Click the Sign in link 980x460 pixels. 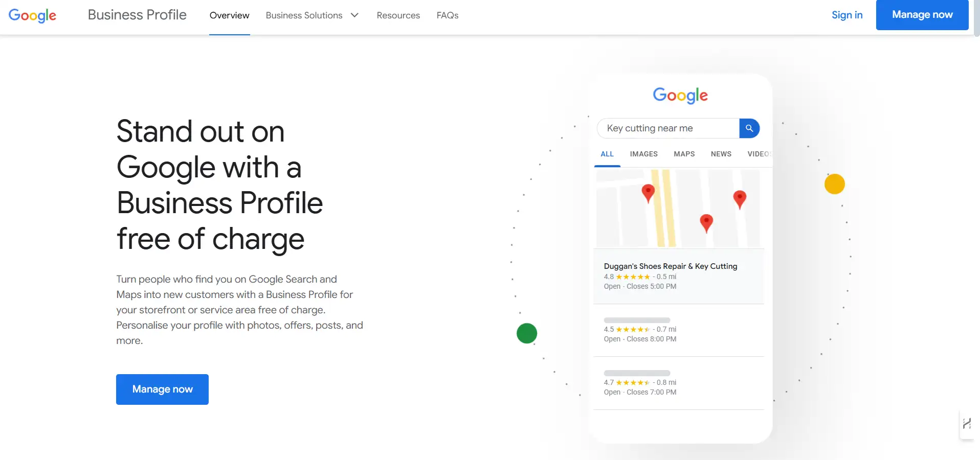(x=847, y=15)
